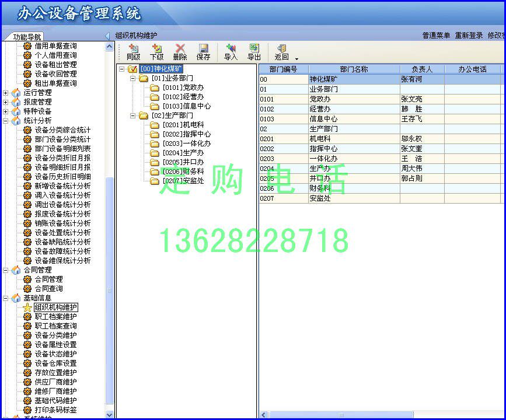Click the gear icon beside 设备分类综合统计

pos(27,130)
